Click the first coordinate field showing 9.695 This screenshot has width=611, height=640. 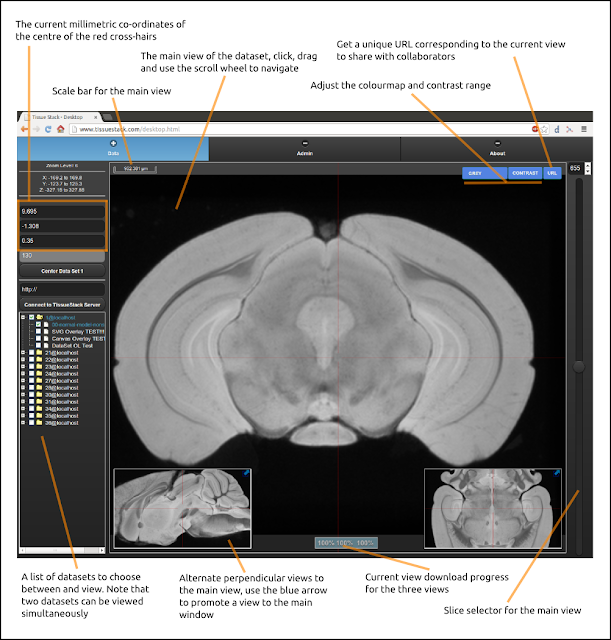[62, 211]
